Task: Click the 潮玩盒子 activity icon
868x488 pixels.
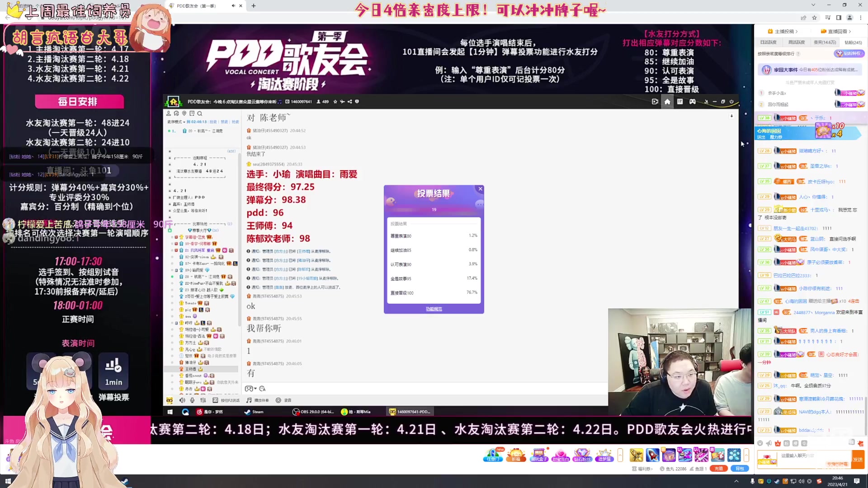Action: 539,455
